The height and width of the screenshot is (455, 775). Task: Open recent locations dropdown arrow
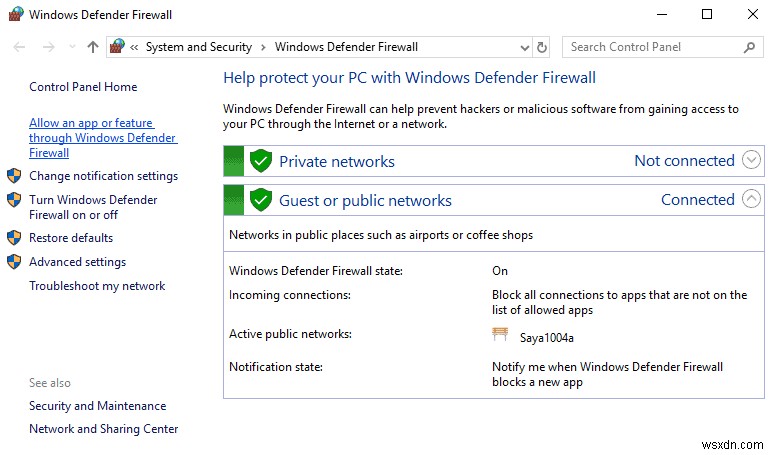(x=72, y=47)
